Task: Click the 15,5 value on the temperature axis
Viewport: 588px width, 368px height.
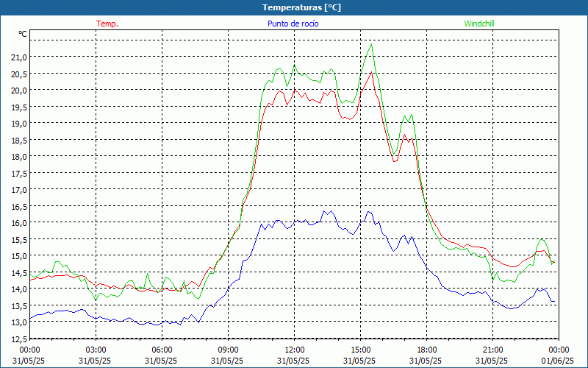Action: point(20,239)
